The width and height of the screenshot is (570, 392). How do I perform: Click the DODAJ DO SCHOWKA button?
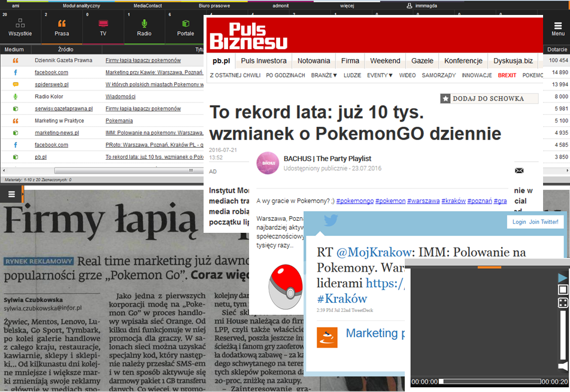(489, 99)
